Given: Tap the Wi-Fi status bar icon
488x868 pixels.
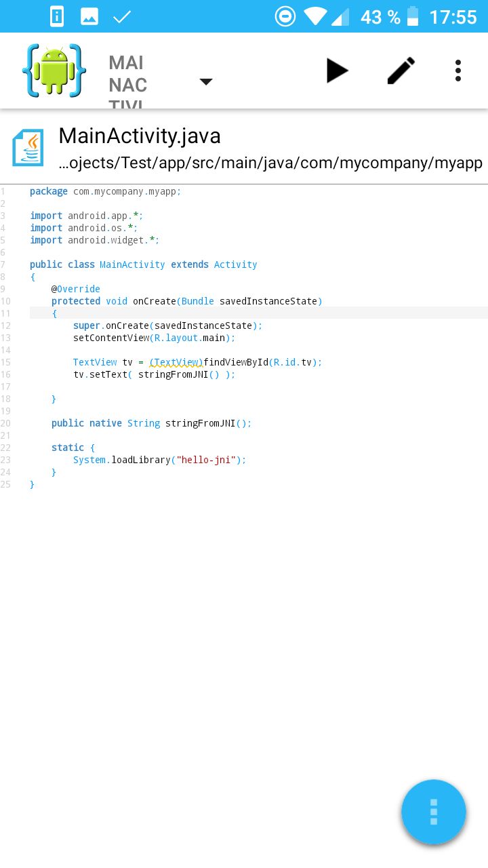Looking at the screenshot, I should pyautogui.click(x=315, y=16).
